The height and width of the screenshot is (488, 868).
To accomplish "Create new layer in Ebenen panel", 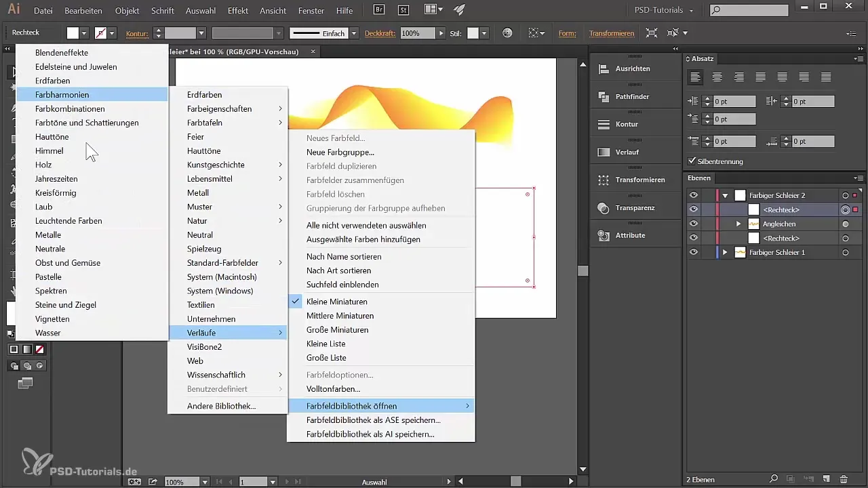I will pyautogui.click(x=825, y=479).
